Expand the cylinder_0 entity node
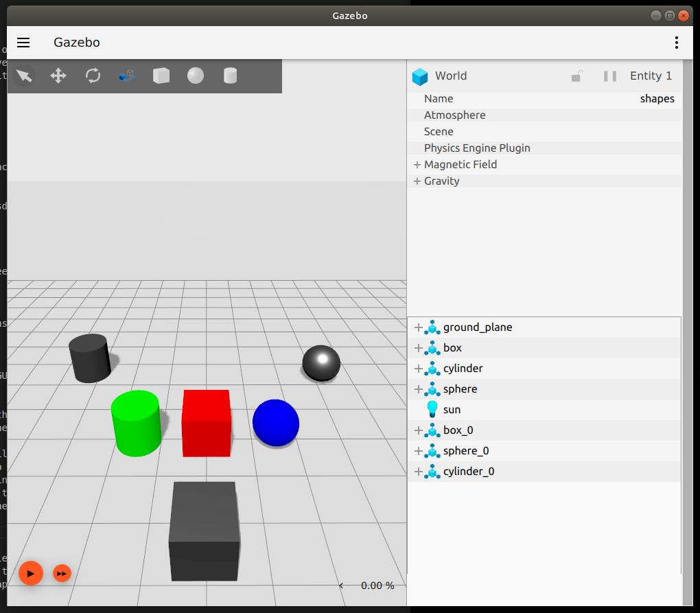 tap(419, 472)
